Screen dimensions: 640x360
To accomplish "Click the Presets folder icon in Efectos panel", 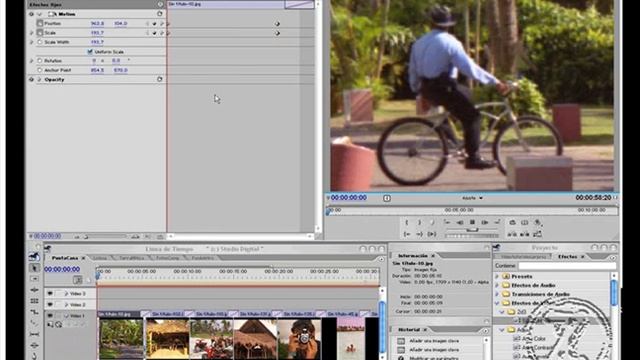I will pos(506,276).
